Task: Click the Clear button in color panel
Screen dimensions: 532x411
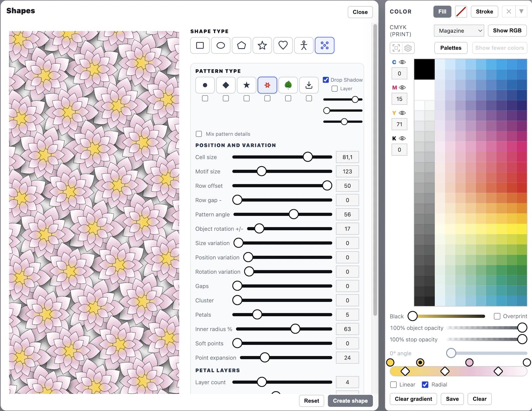Action: tap(479, 399)
